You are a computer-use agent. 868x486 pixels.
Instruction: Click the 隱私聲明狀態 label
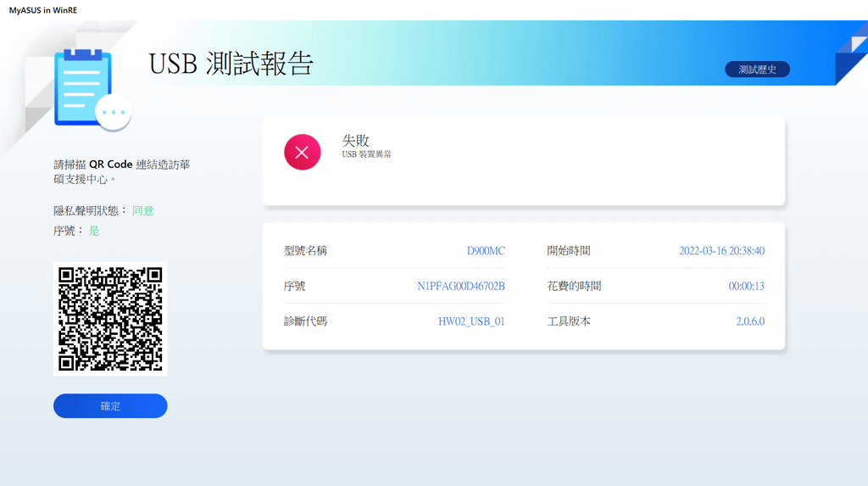pos(90,210)
